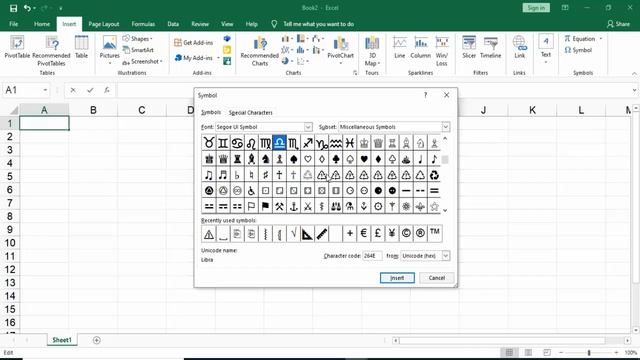640x360 pixels.
Task: Choose the Euro sign in recently used
Action: [x=364, y=233]
